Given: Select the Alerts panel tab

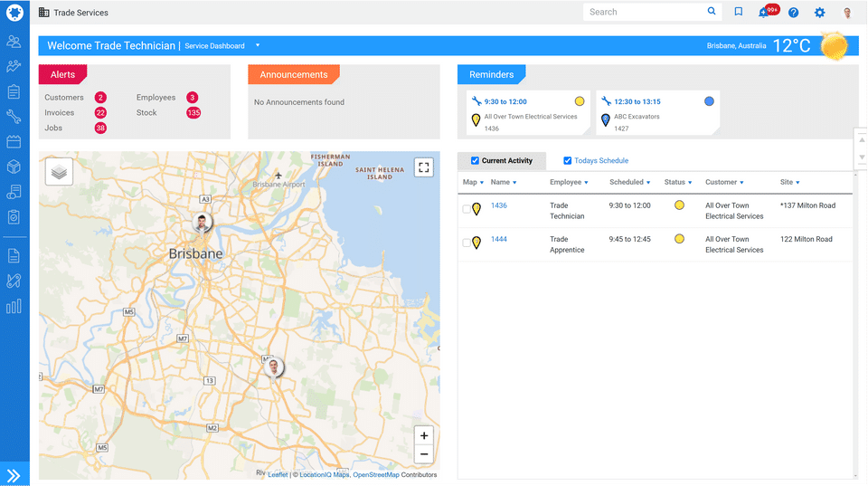Looking at the screenshot, I should point(62,74).
